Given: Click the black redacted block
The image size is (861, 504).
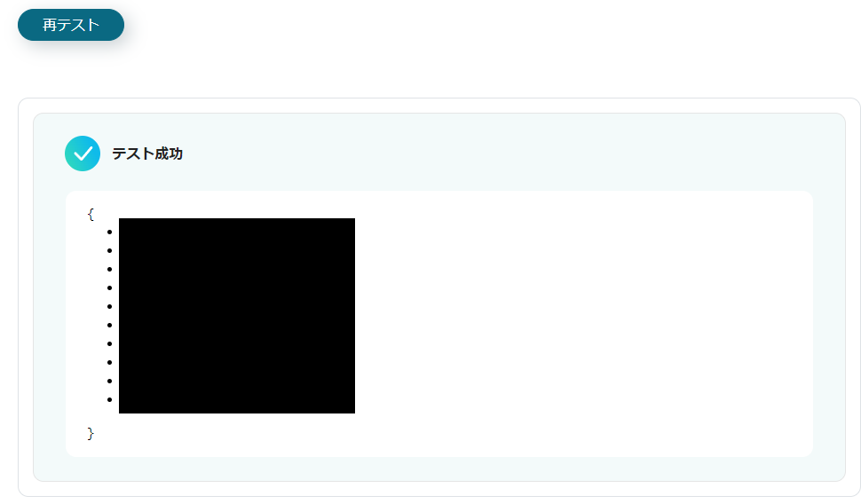Looking at the screenshot, I should coord(237,316).
